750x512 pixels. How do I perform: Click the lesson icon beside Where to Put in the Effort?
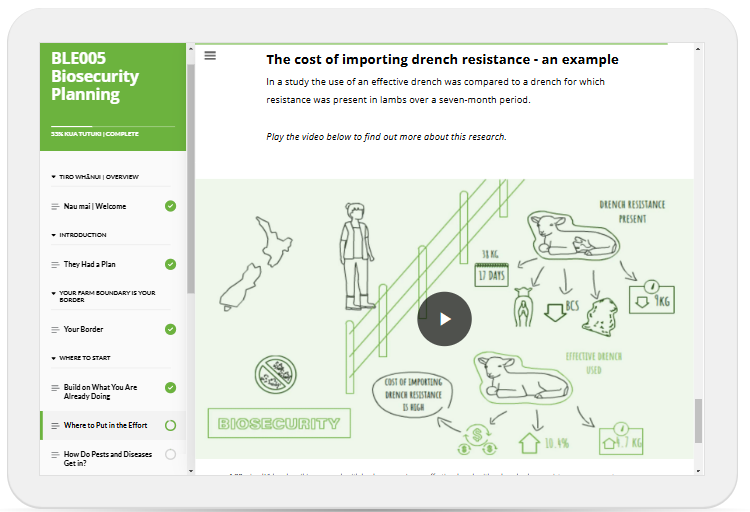tap(55, 425)
